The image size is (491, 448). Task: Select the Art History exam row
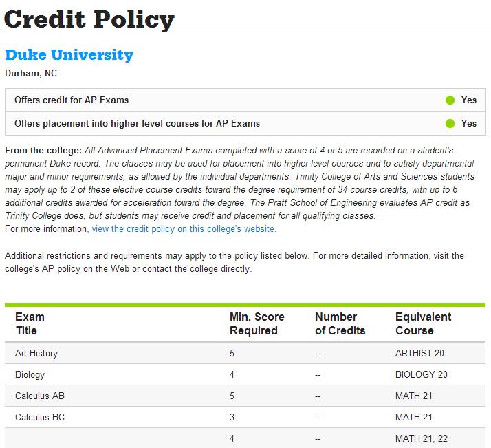[x=36, y=354]
